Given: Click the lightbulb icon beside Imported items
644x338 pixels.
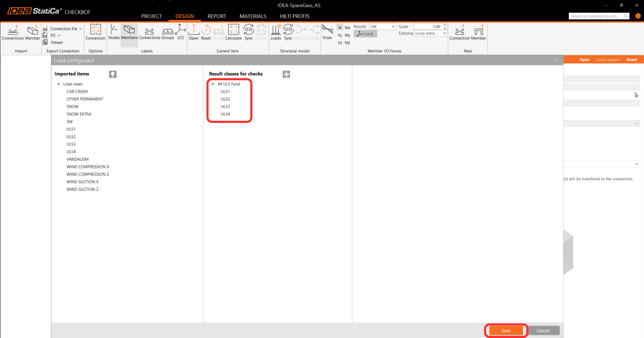Looking at the screenshot, I should point(113,74).
